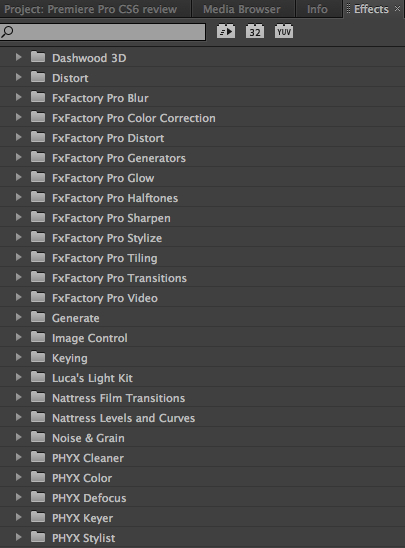Expand the FxFactory Pro Glow arrow
This screenshot has height=548, width=405.
point(19,177)
